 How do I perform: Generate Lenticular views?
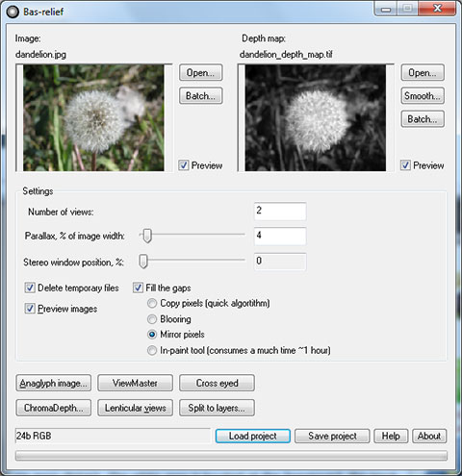[x=135, y=408]
